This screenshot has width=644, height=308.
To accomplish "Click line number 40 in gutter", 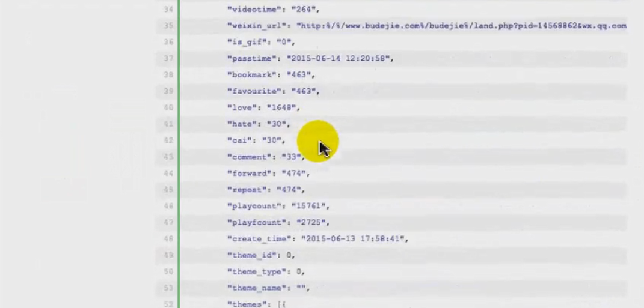I will [168, 107].
